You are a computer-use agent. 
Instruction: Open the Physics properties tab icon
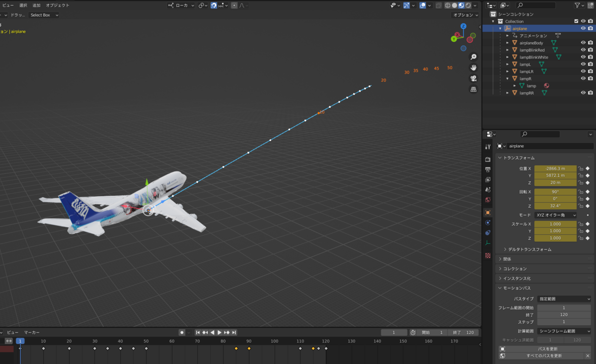click(x=488, y=223)
